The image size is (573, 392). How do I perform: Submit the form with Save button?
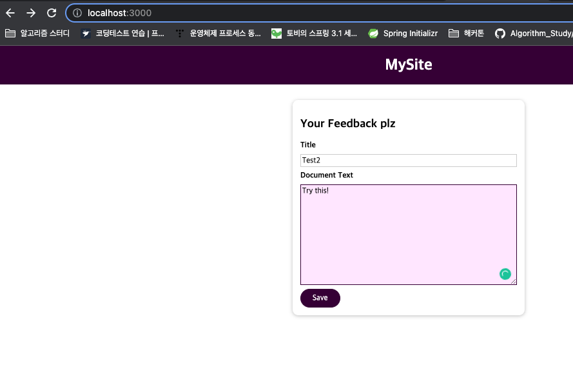point(320,299)
